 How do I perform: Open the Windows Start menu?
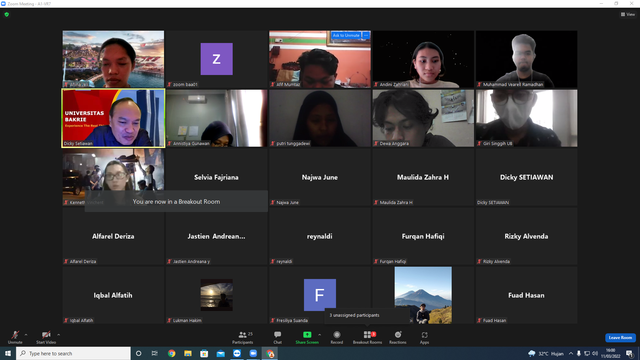point(8,353)
